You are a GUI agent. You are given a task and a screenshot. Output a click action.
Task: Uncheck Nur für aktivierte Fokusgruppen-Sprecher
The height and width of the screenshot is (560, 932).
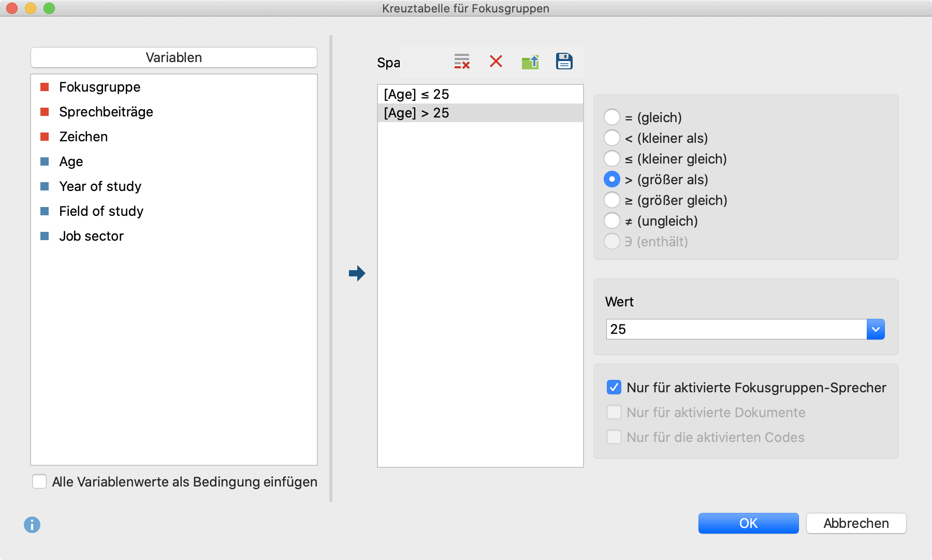pos(614,387)
